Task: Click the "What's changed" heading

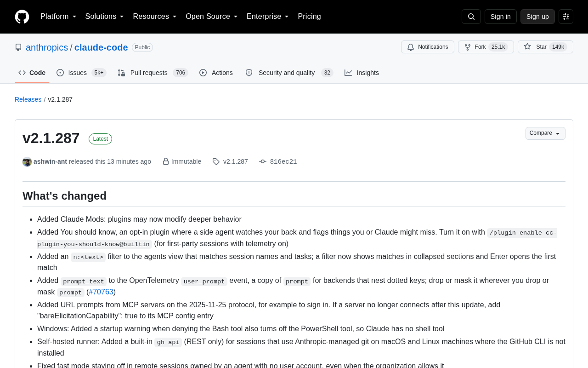Action: [x=64, y=196]
